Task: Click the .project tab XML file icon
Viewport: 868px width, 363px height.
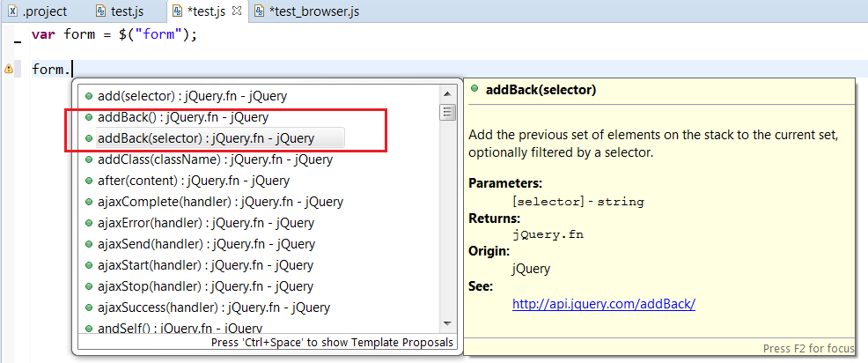Action: point(11,12)
